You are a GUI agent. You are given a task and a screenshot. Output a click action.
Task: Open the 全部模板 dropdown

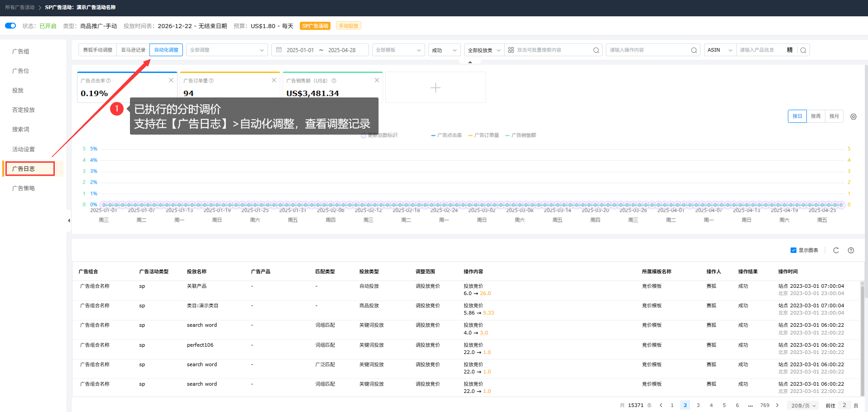398,50
